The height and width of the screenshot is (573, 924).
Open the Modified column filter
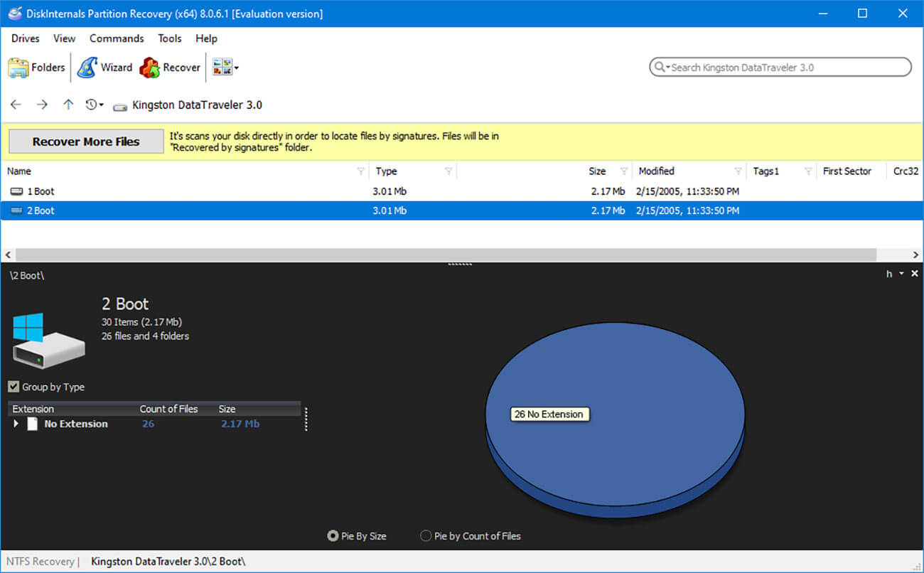pyautogui.click(x=738, y=171)
